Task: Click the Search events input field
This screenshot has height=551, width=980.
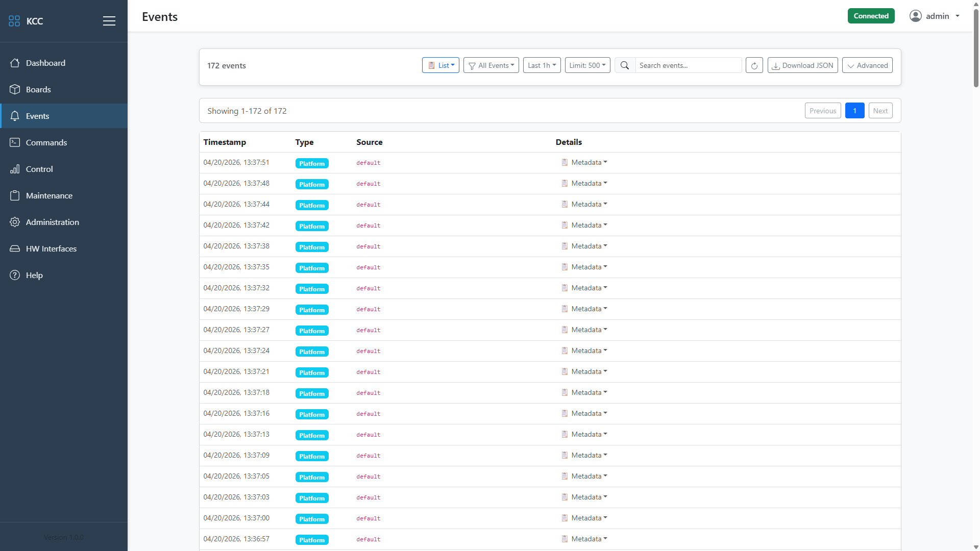Action: tap(688, 65)
